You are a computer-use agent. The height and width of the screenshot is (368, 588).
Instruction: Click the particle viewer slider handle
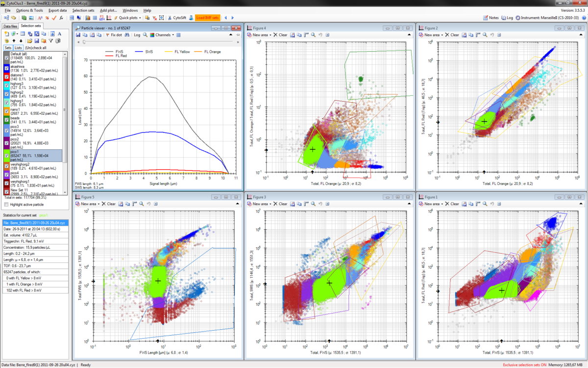coord(84,42)
